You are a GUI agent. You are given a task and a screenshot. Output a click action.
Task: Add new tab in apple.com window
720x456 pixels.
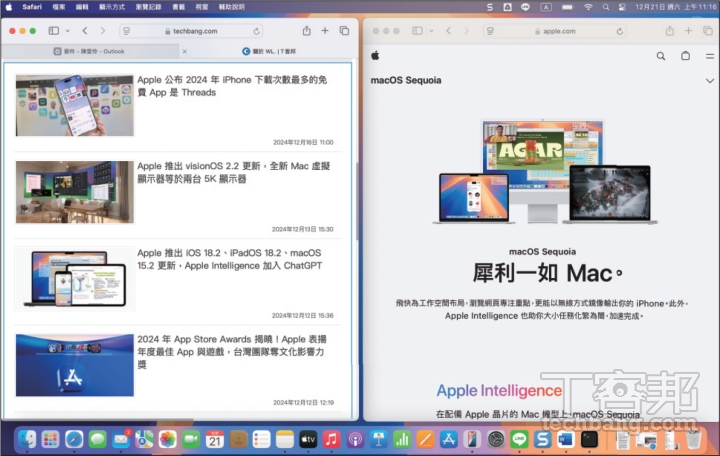coord(688,31)
